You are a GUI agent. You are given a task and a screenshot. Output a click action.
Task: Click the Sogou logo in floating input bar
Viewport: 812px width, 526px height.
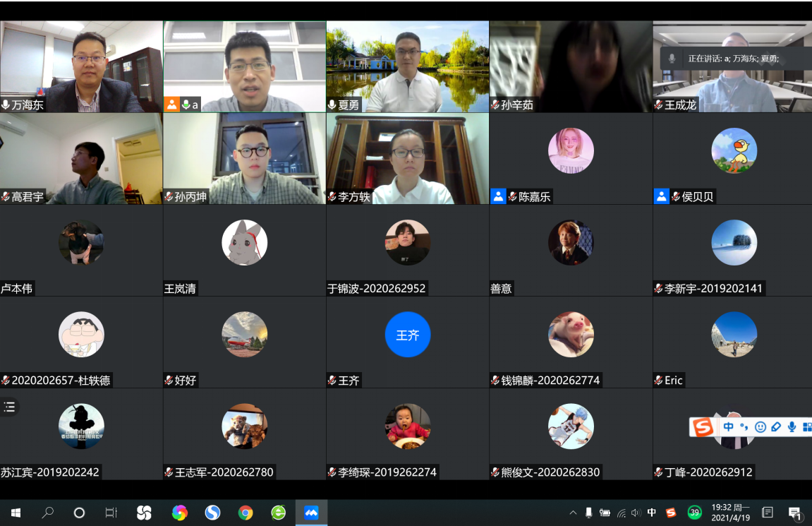[702, 427]
